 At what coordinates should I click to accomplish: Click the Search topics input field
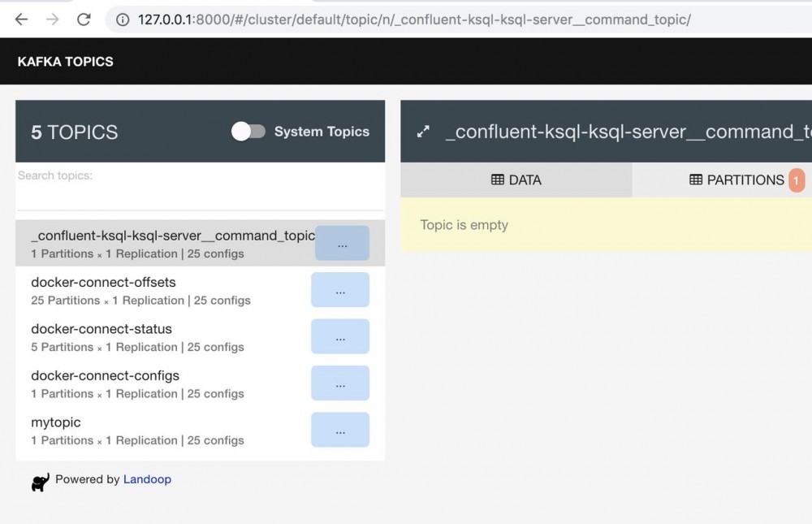point(199,197)
